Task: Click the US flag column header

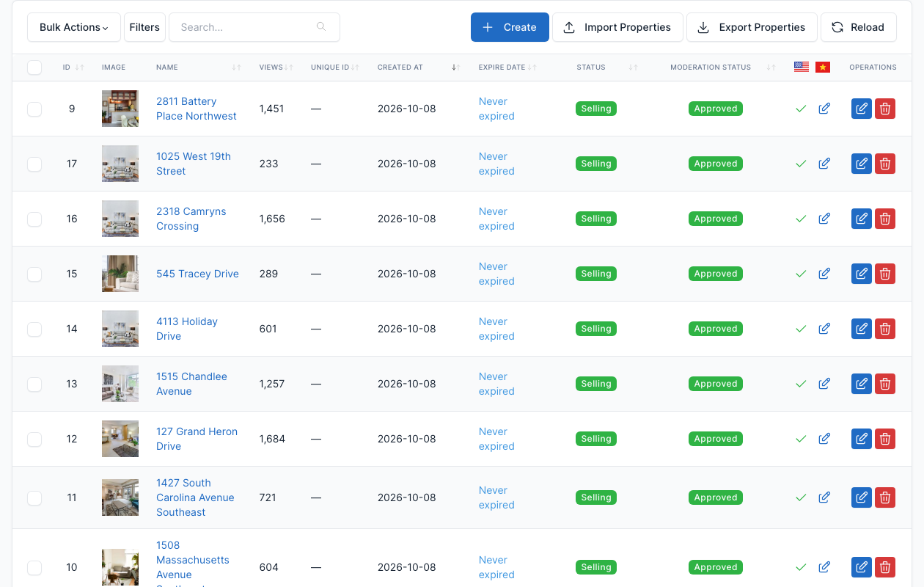Action: pos(802,67)
